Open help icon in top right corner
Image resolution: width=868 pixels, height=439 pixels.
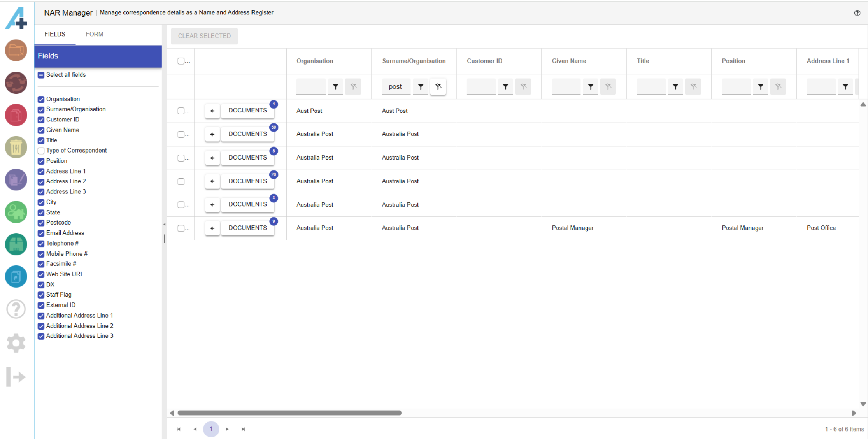point(857,13)
